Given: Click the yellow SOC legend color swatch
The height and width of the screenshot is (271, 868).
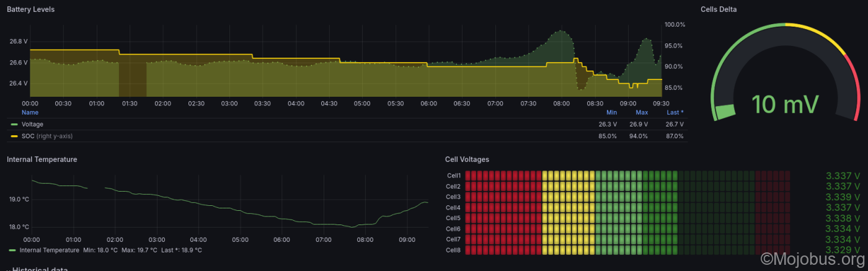Looking at the screenshot, I should [x=15, y=136].
